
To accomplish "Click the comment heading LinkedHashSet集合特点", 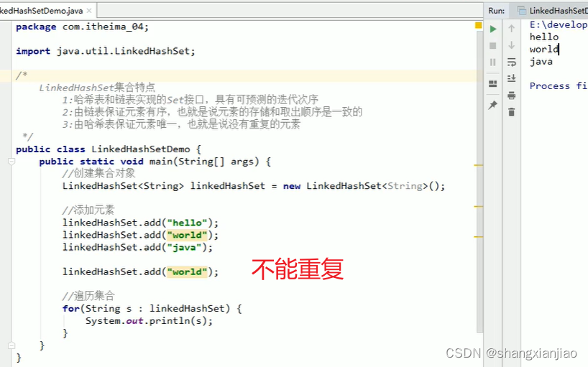I will tap(97, 88).
